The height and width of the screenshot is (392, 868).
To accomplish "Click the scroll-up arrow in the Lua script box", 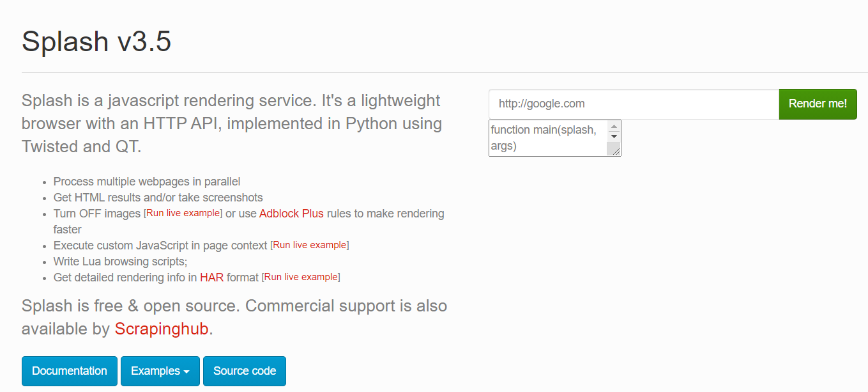I will click(614, 127).
